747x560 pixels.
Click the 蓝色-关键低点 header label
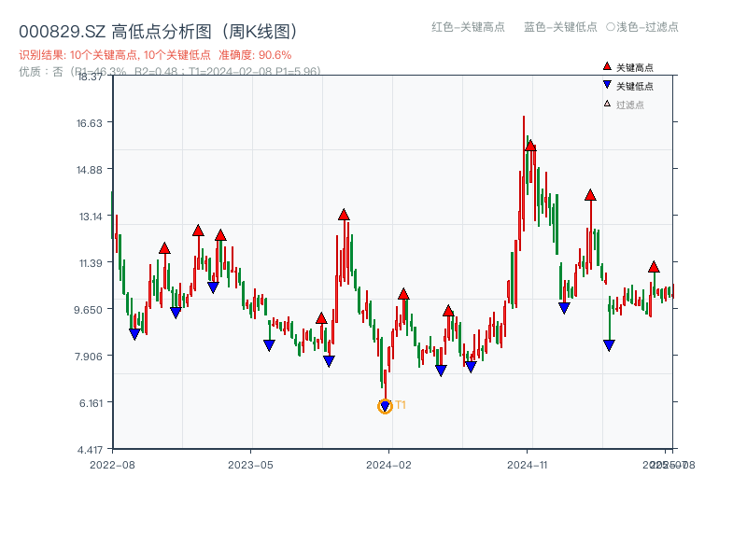click(560, 27)
